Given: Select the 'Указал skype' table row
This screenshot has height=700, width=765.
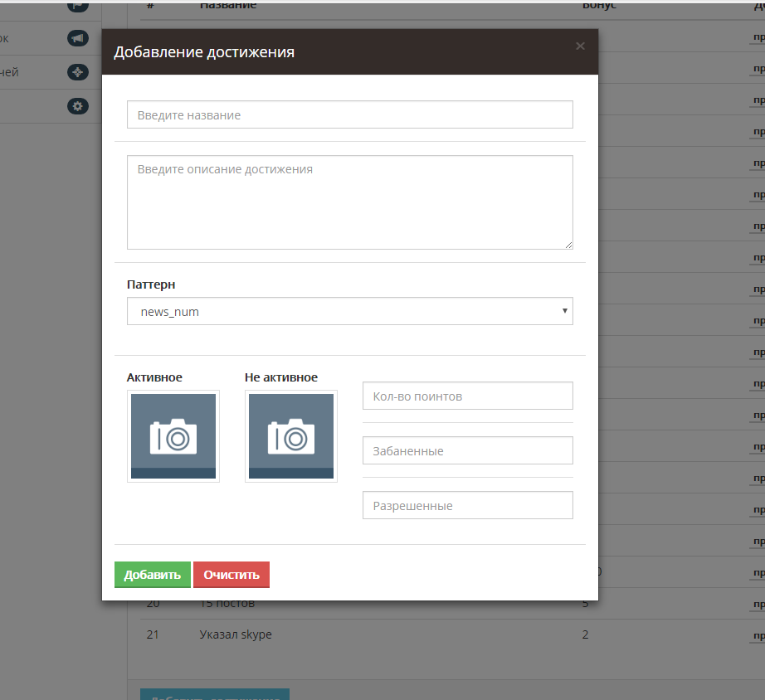Looking at the screenshot, I should tap(453, 634).
